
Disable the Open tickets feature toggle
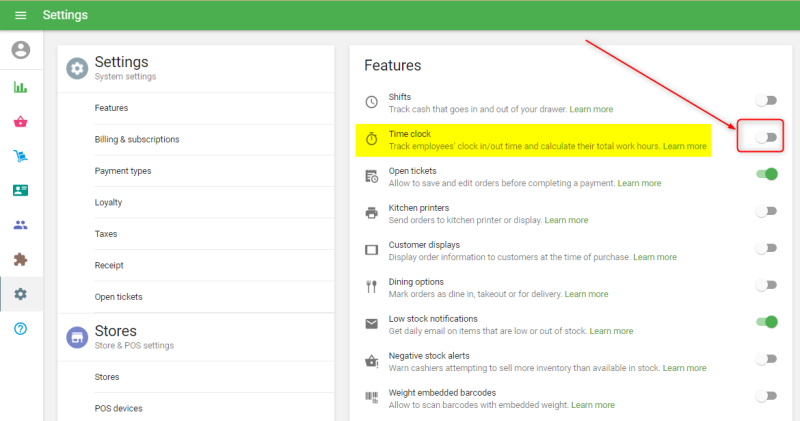[766, 175]
